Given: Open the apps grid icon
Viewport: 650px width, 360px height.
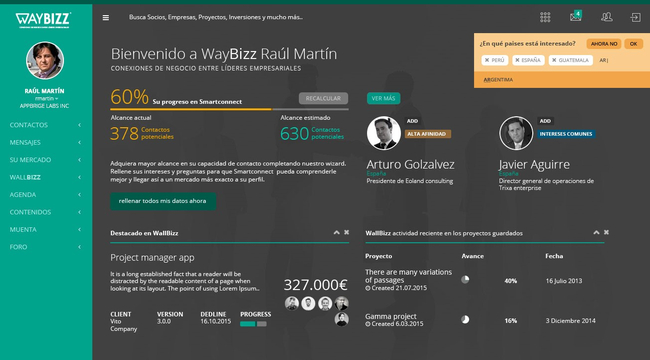Looking at the screenshot, I should point(545,17).
